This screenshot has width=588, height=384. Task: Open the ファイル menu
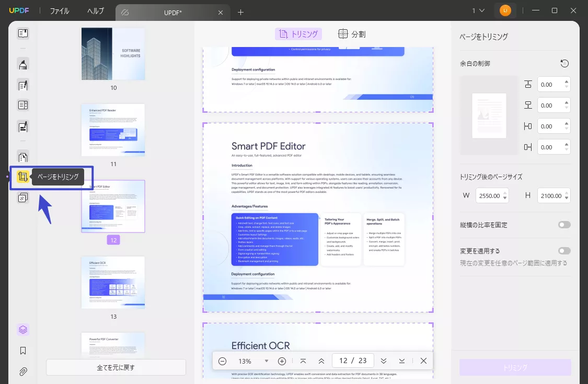pos(60,11)
